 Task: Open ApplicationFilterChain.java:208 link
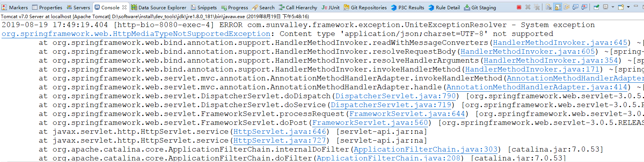click(x=389, y=158)
